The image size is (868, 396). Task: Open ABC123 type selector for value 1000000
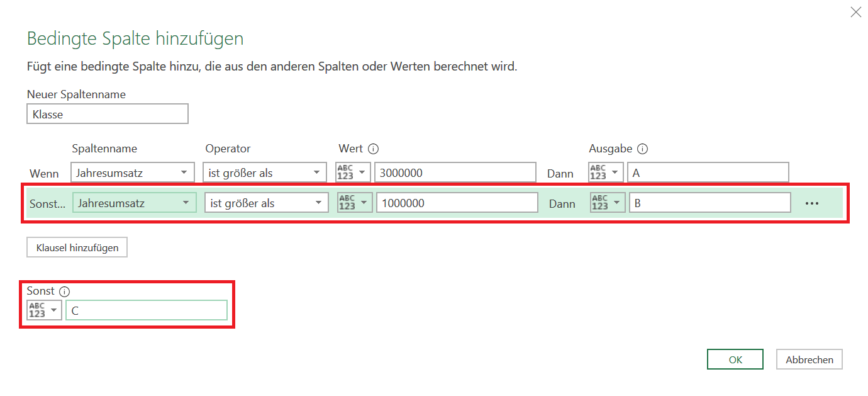point(355,203)
